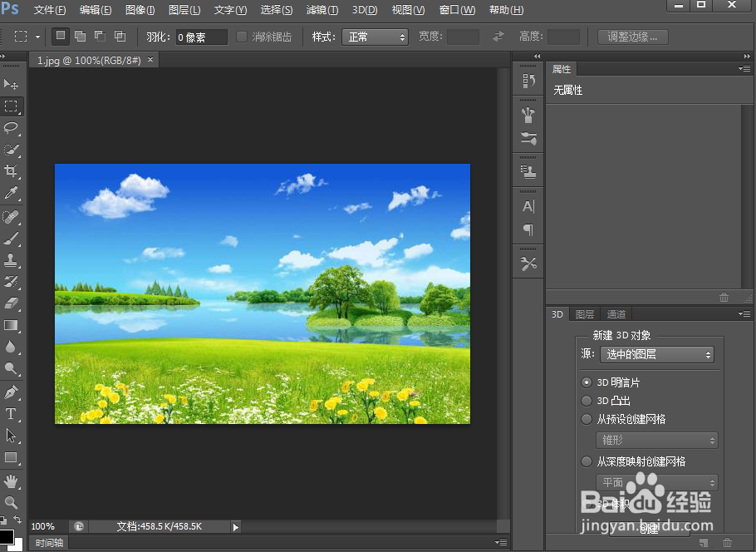Screen dimensions: 756x552
Task: Select the History Brush tool
Action: (11, 282)
